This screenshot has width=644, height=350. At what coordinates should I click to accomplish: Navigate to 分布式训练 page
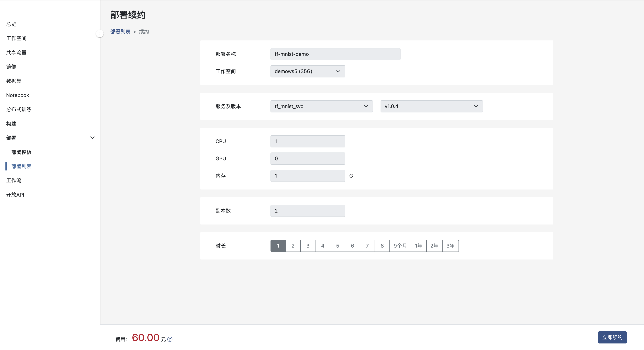(x=19, y=109)
